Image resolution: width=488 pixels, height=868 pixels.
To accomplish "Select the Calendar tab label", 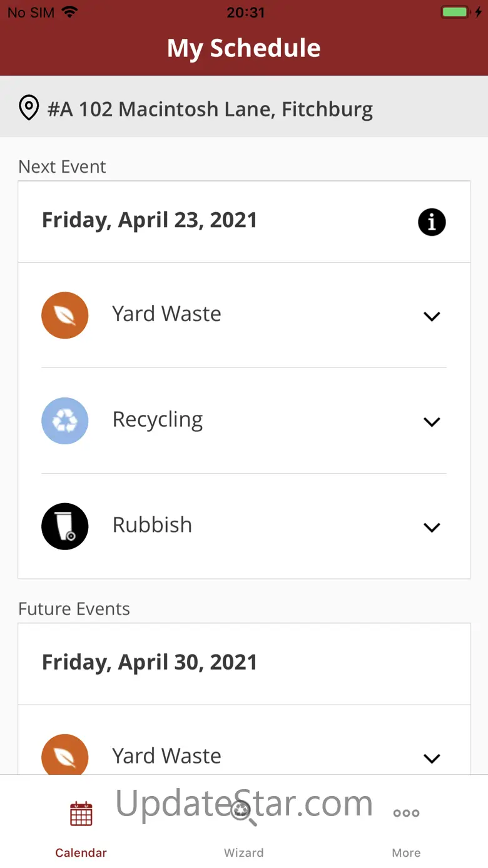I will pyautogui.click(x=81, y=852).
